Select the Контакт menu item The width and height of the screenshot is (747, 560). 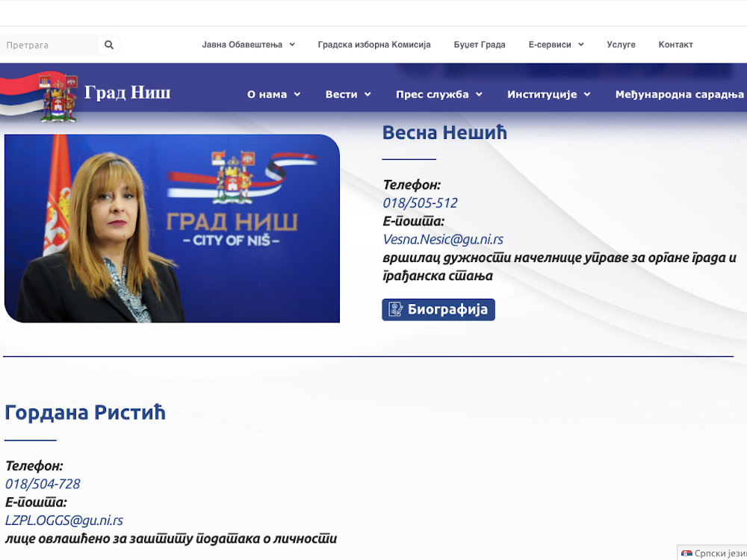point(675,44)
